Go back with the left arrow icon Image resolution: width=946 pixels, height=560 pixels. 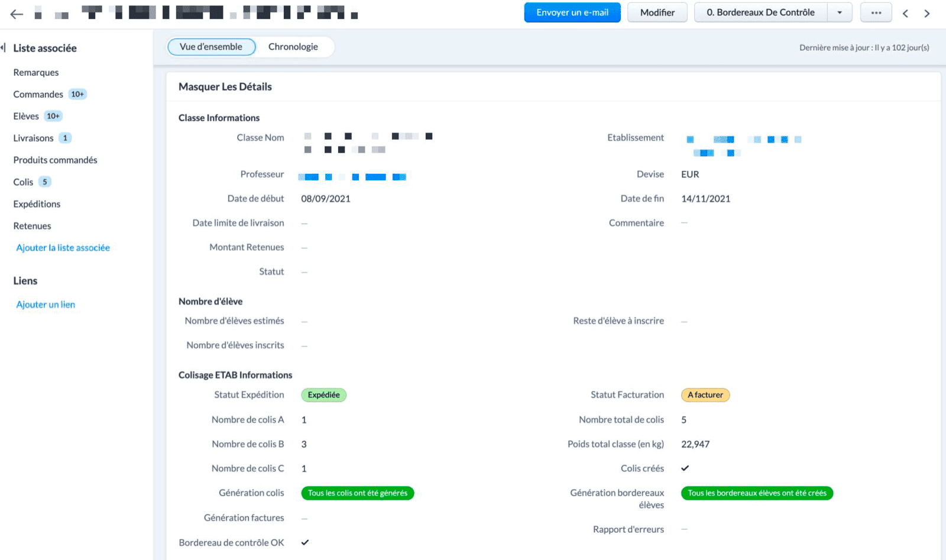[x=17, y=14]
